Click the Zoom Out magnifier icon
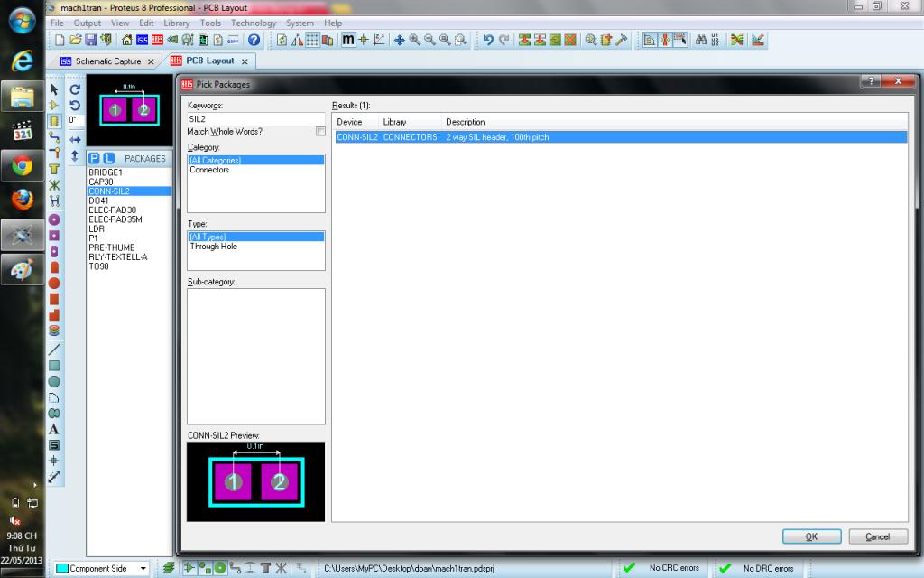The height and width of the screenshot is (578, 924). 430,40
